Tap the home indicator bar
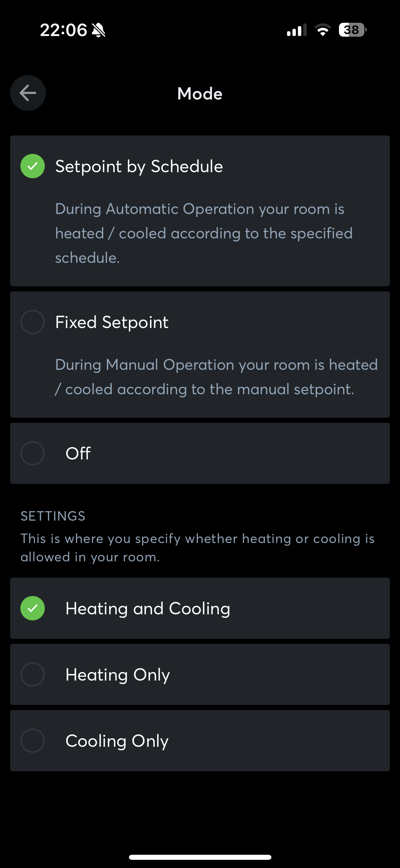The height and width of the screenshot is (868, 400). [200, 857]
